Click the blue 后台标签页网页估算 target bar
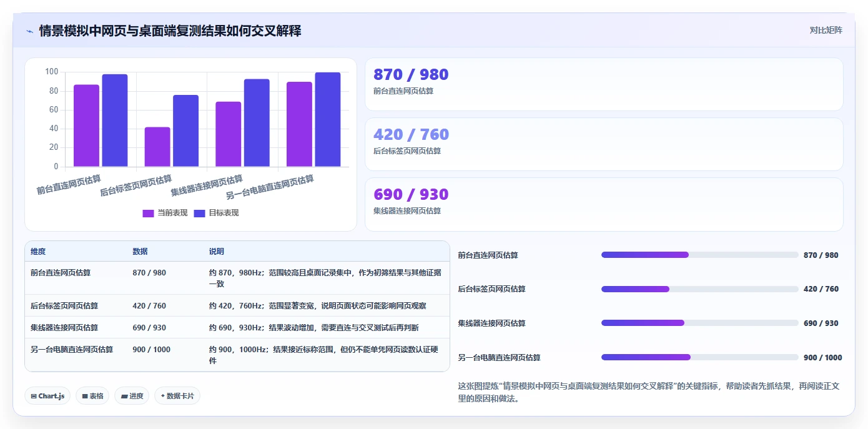The height and width of the screenshot is (429, 868). (x=186, y=131)
